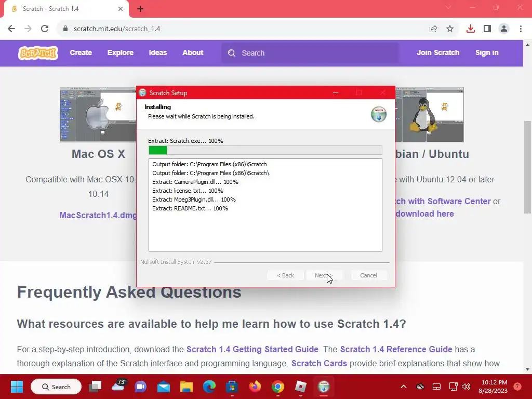Click the magnifier icon in Scratch search
This screenshot has height=399, width=532.
click(x=232, y=53)
